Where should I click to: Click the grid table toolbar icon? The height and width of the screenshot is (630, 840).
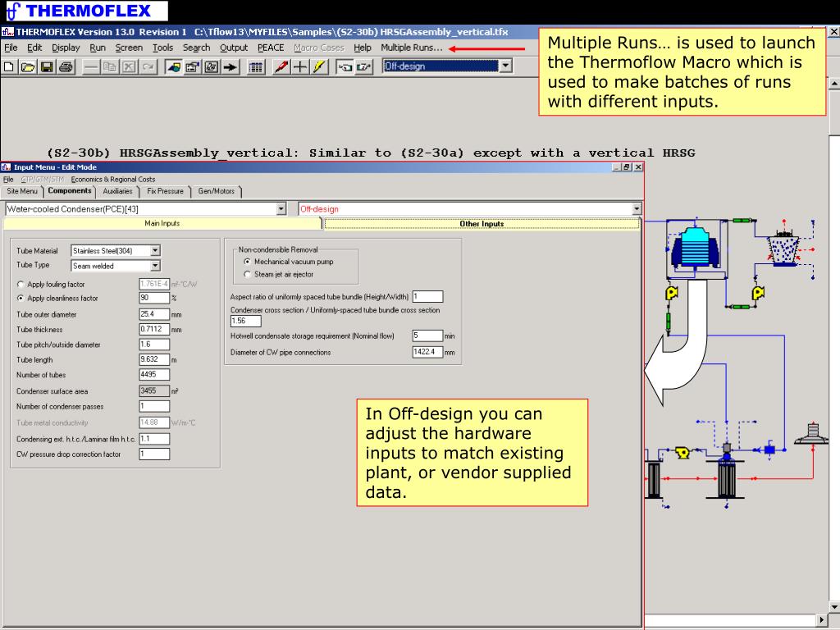pos(256,66)
